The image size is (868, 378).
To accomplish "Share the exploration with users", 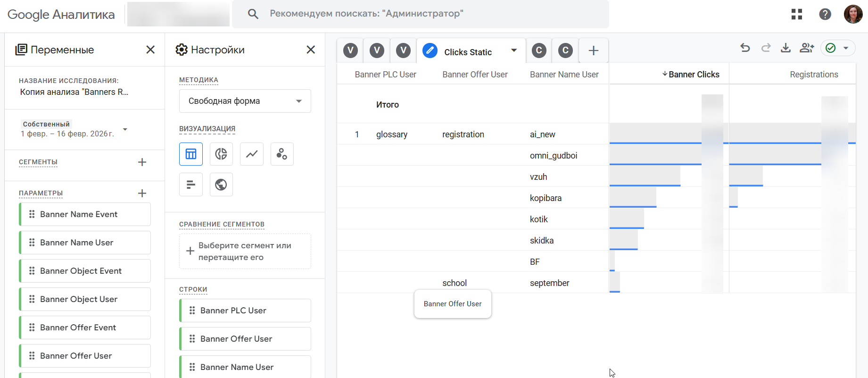I will tap(807, 48).
